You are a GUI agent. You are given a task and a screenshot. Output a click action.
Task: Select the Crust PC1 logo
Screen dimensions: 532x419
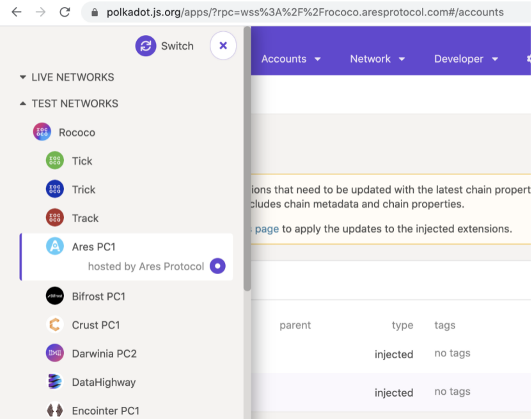54,324
